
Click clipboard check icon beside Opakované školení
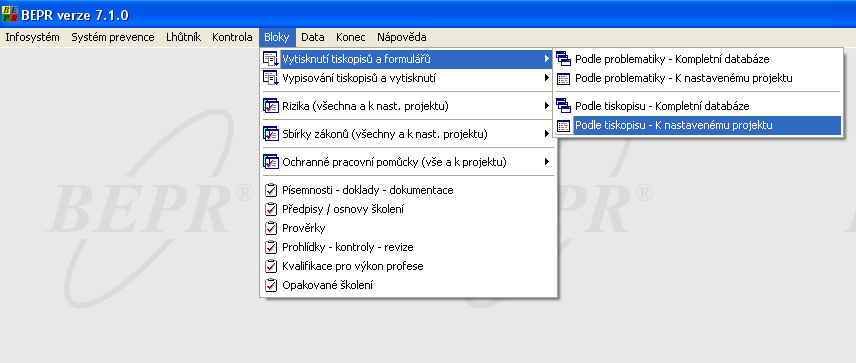(271, 285)
